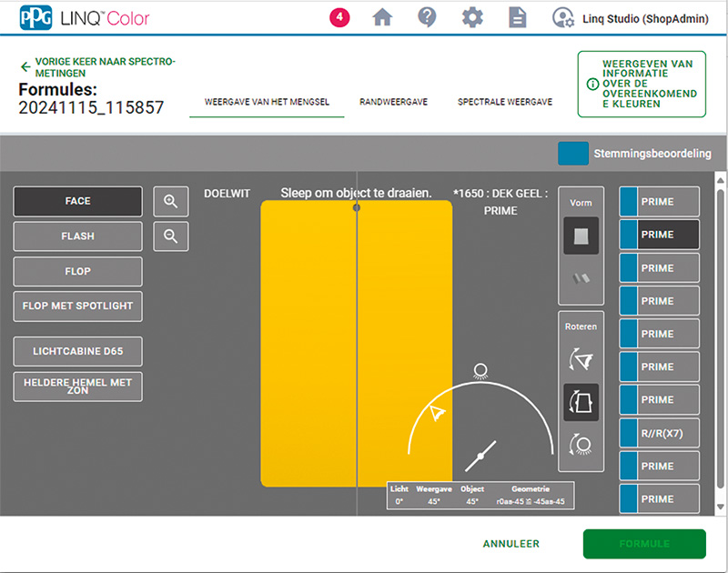Click the green FORMULE button

644,544
